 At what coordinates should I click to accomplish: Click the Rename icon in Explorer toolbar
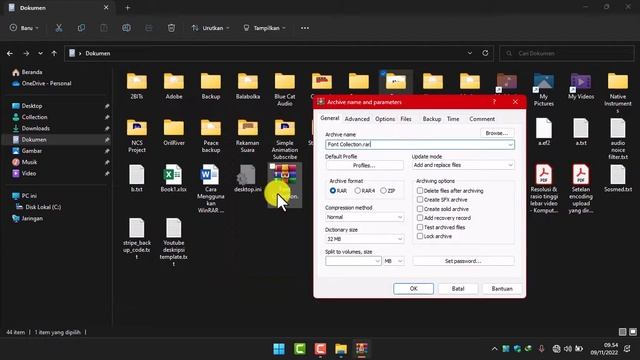click(x=127, y=28)
